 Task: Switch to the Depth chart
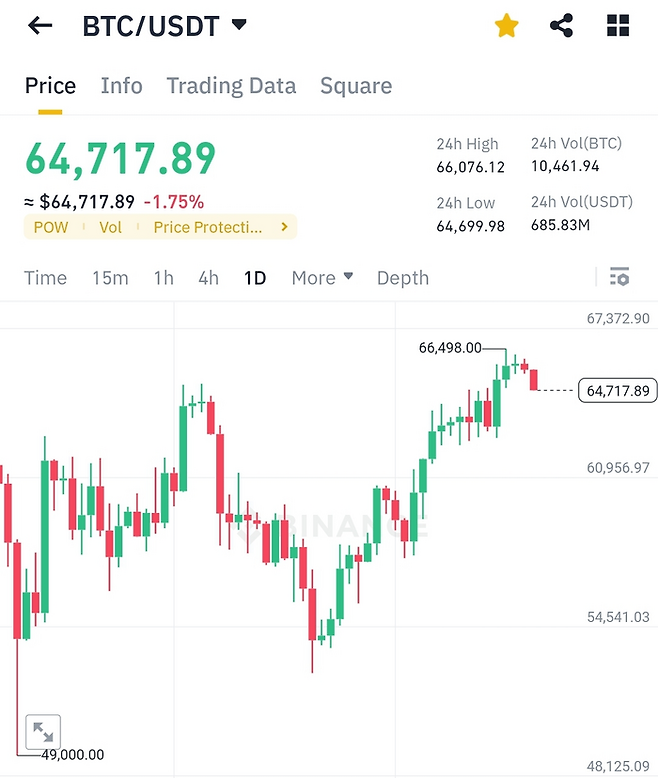tap(403, 278)
